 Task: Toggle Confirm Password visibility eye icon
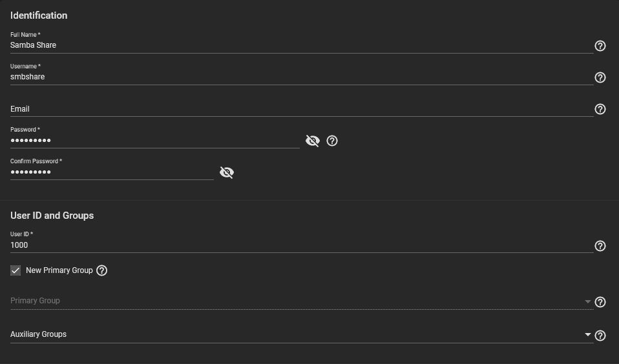(227, 172)
